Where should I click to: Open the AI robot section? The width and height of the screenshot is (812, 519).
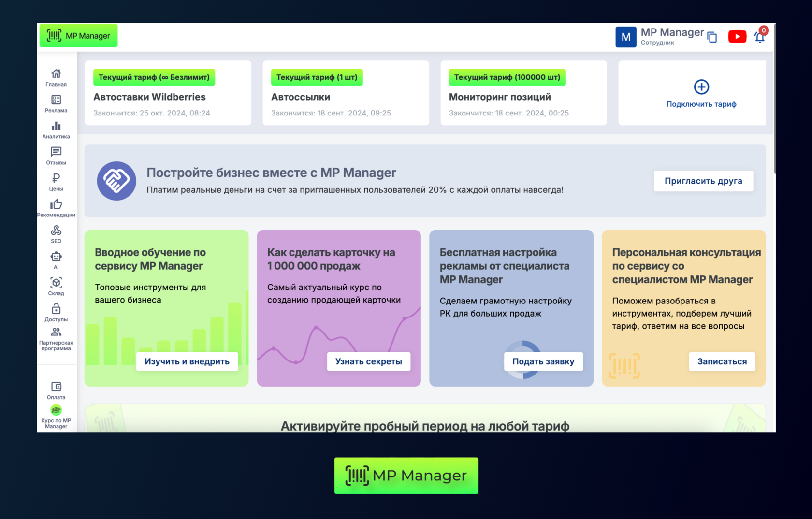click(x=56, y=260)
